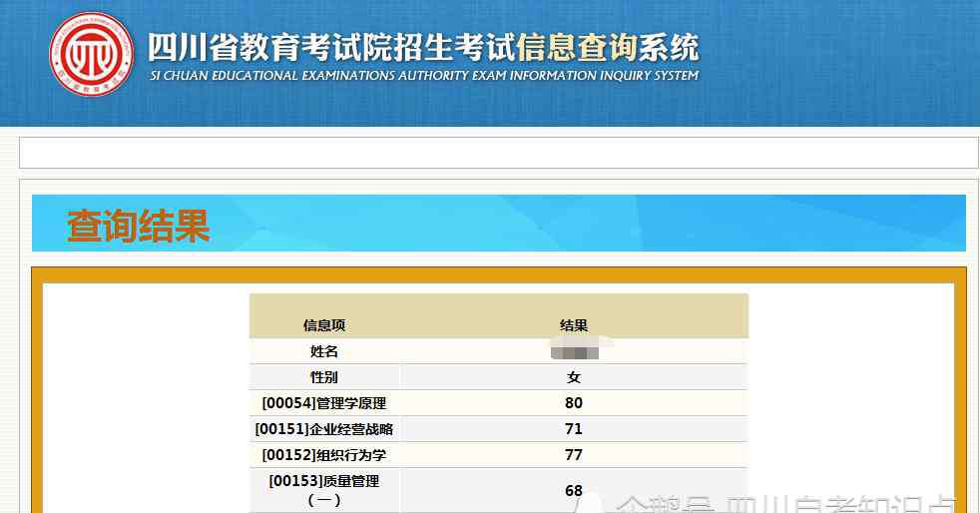Image resolution: width=980 pixels, height=513 pixels.
Task: Click the score 71 for 企业经营战略
Action: [574, 429]
